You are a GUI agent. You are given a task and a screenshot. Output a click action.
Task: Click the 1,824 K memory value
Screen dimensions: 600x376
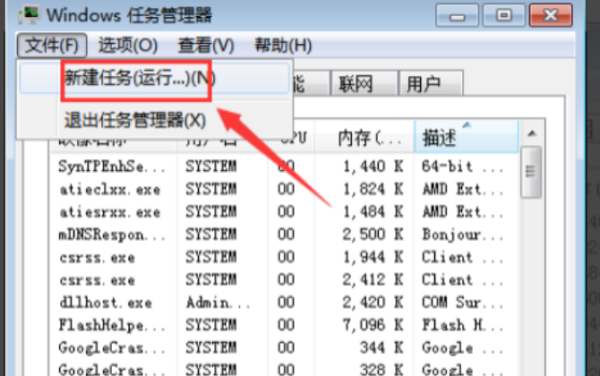373,189
